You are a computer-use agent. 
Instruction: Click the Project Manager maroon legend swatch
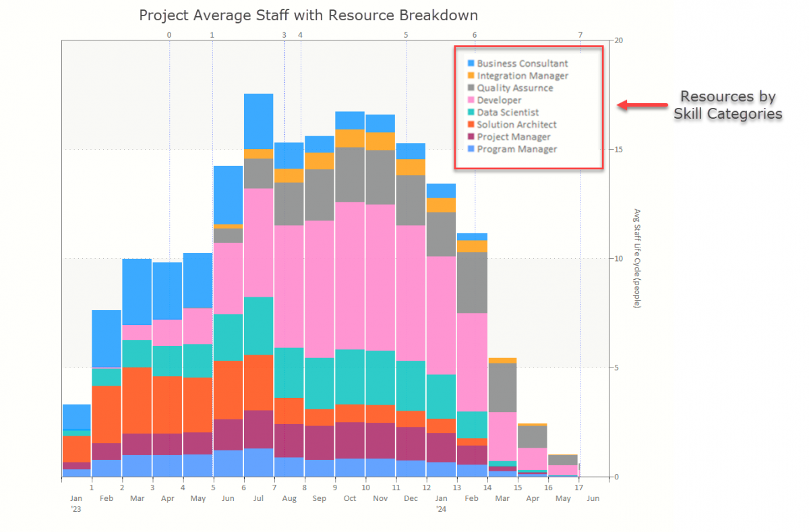point(471,137)
